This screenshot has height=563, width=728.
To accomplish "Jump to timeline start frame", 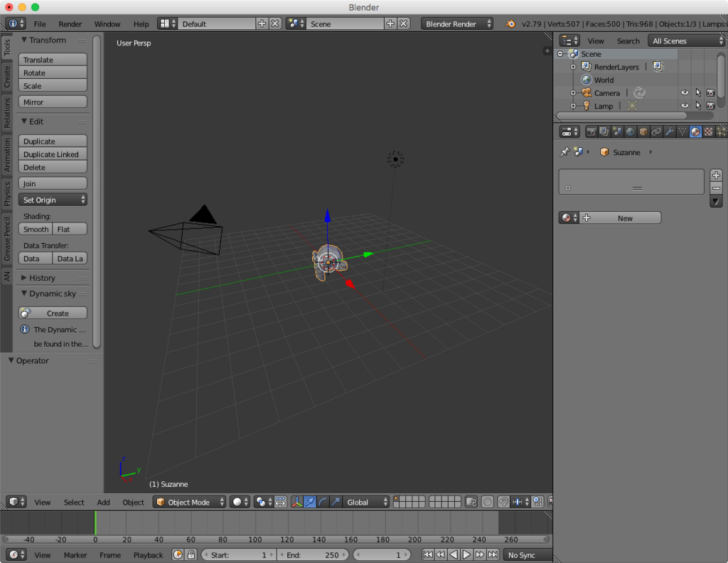I will pyautogui.click(x=427, y=554).
